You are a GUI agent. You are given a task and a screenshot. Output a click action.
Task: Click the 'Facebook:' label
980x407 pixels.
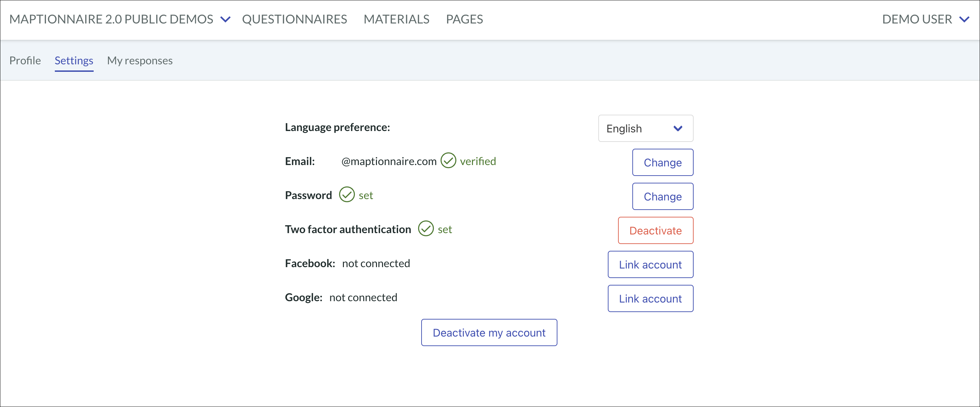310,263
